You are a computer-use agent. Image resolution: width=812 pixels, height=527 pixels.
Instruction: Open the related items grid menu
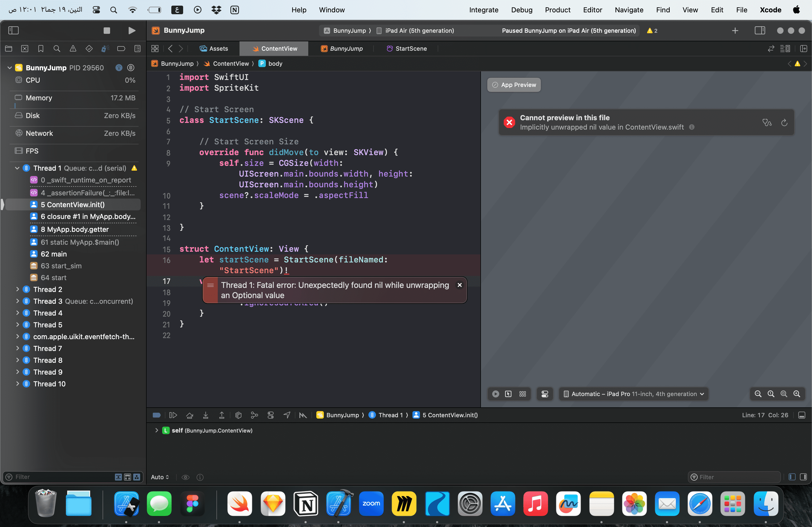pyautogui.click(x=155, y=48)
